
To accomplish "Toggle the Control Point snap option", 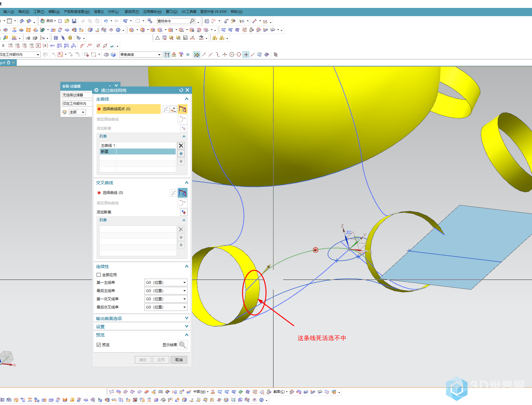I will (x=218, y=55).
